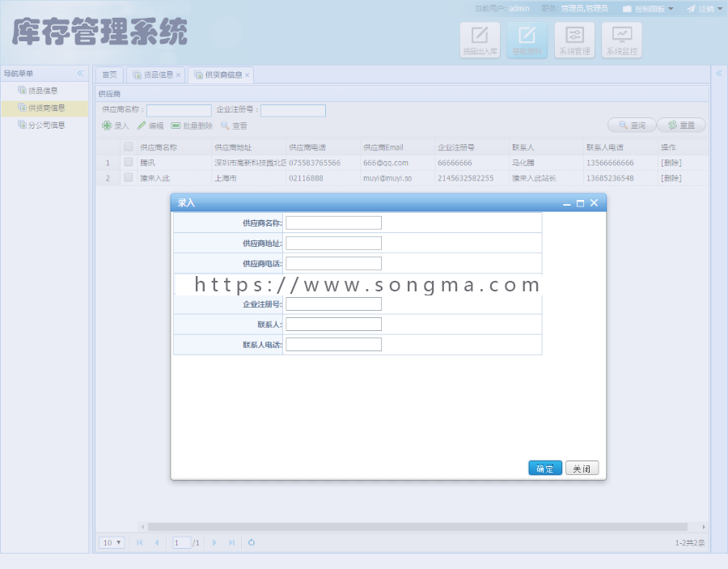This screenshot has width=728, height=569.
Task: Collapse the right-side panel arrow
Action: pos(719,74)
